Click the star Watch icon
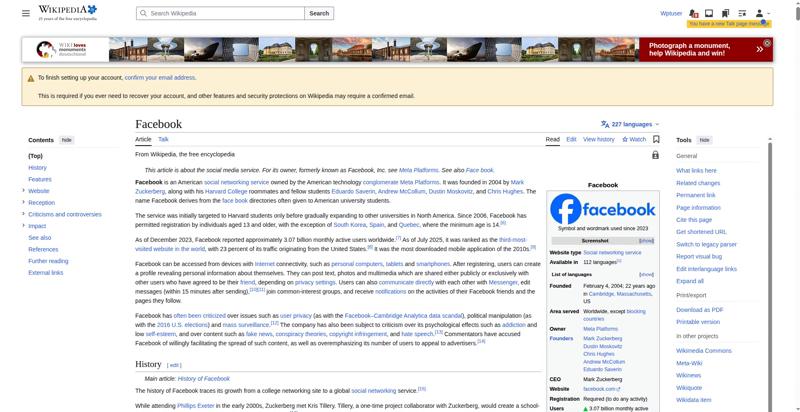This screenshot has width=800, height=412. [x=625, y=139]
